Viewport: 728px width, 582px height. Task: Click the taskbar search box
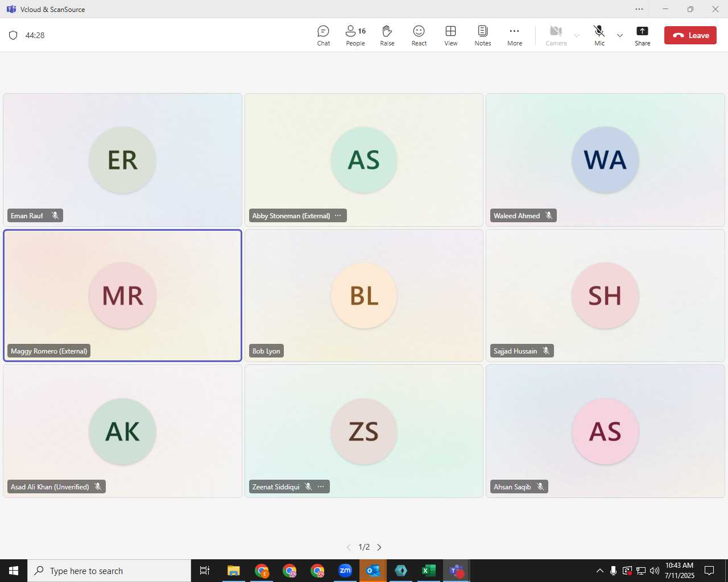(109, 571)
